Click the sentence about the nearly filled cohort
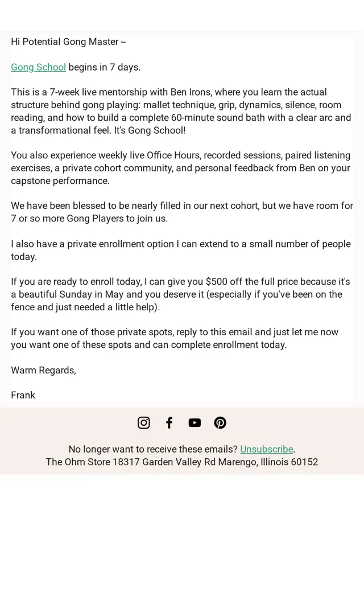 (182, 212)
